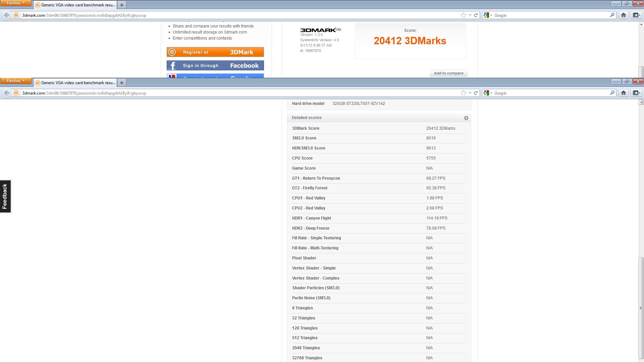Click the Perlin Noise (SM3.0) label

[x=311, y=298]
